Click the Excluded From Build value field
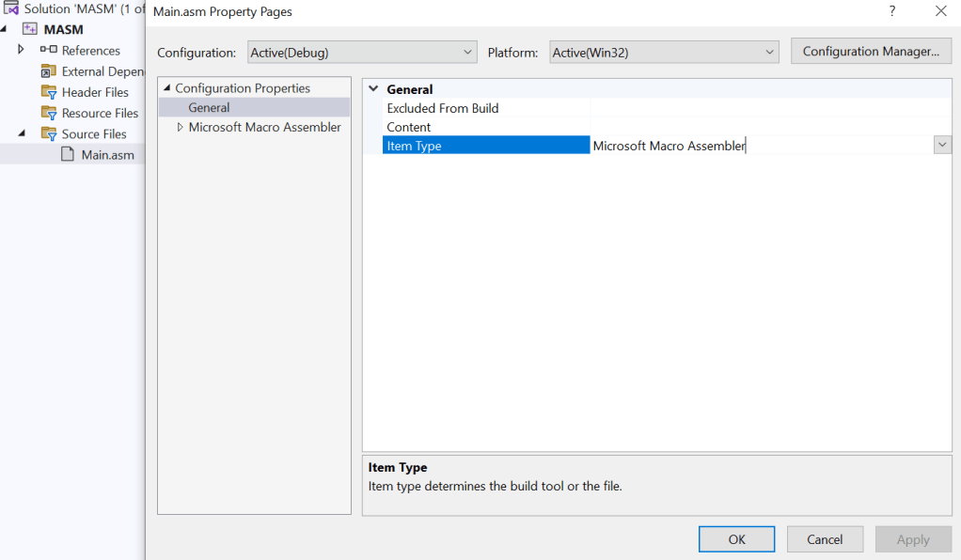Image resolution: width=961 pixels, height=560 pixels. (x=770, y=108)
